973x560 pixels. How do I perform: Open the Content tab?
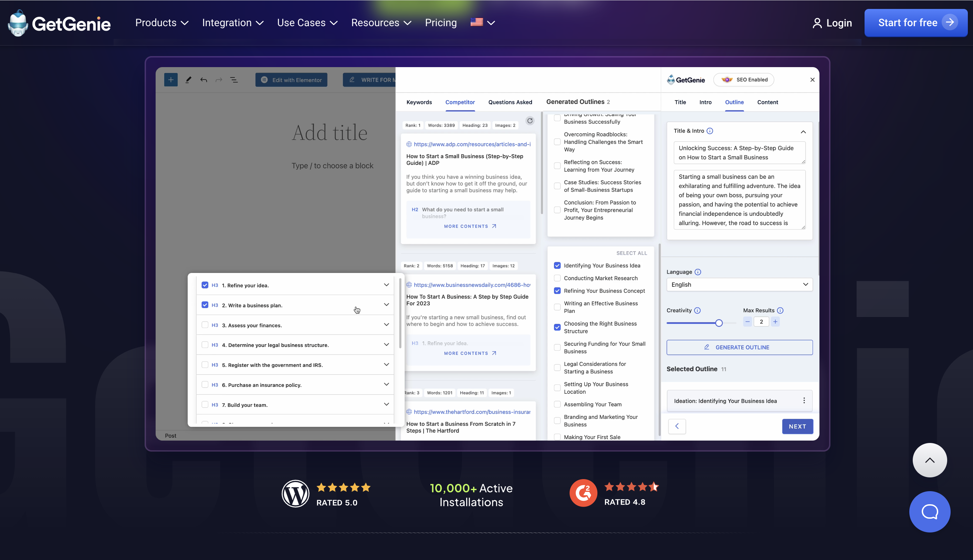point(767,102)
